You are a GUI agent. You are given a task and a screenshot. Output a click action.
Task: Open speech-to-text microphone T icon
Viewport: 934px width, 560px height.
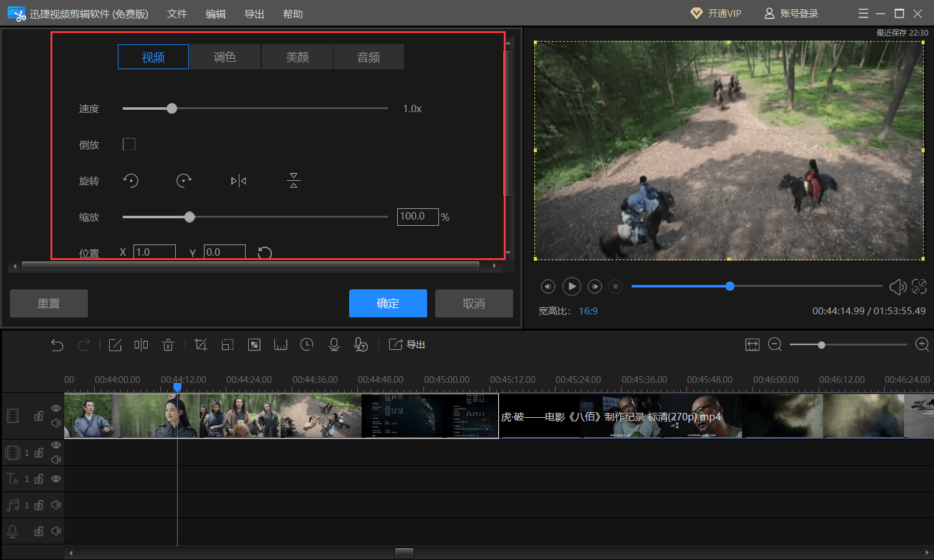point(361,345)
